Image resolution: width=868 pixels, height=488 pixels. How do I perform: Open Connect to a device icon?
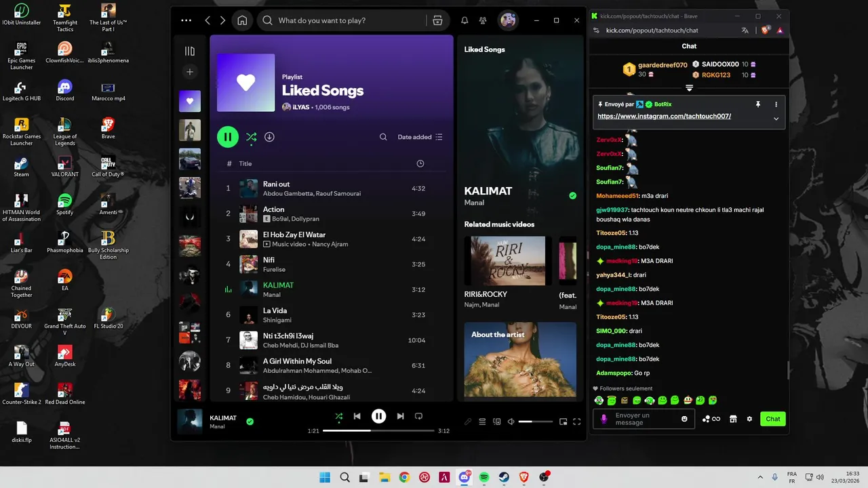click(x=497, y=422)
